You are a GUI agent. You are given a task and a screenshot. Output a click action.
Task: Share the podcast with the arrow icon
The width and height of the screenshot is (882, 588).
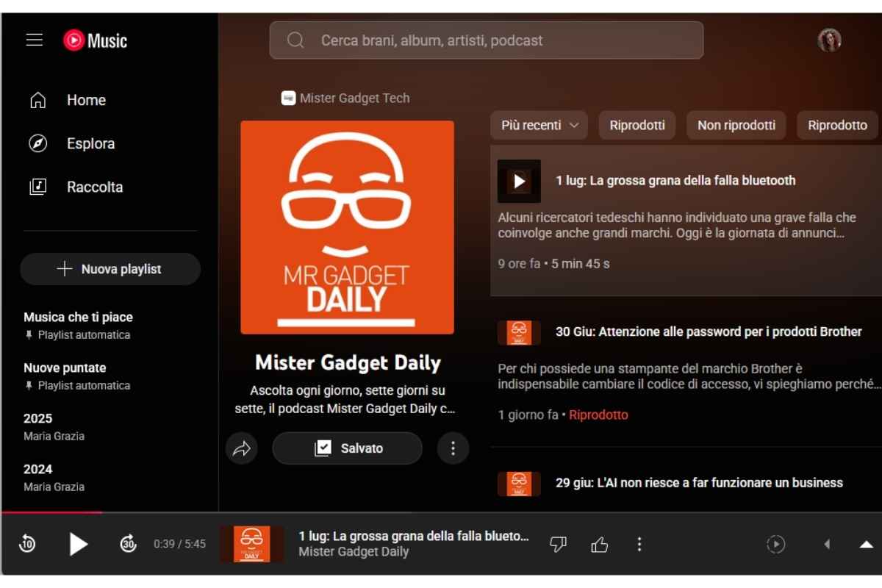point(242,448)
